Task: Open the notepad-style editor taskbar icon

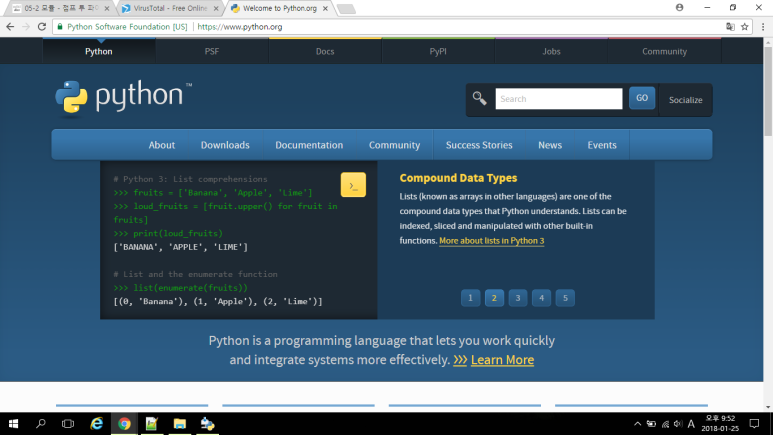Action: [152, 424]
